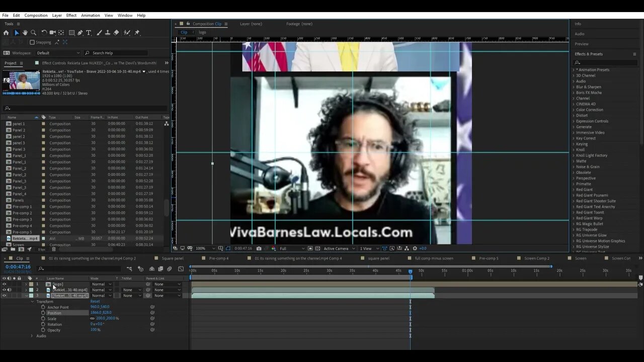Click the Position stopwatch icon
The height and width of the screenshot is (362, 644).
coord(43,313)
